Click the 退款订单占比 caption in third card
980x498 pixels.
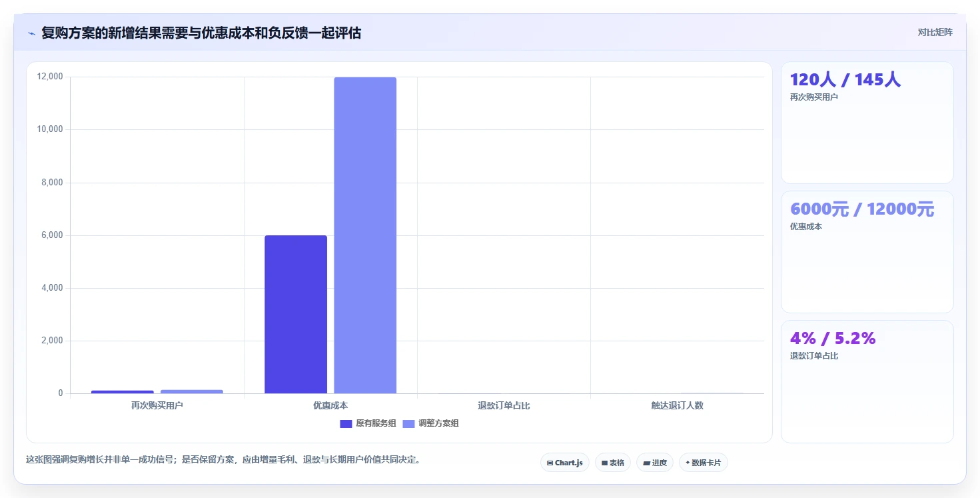pyautogui.click(x=814, y=356)
